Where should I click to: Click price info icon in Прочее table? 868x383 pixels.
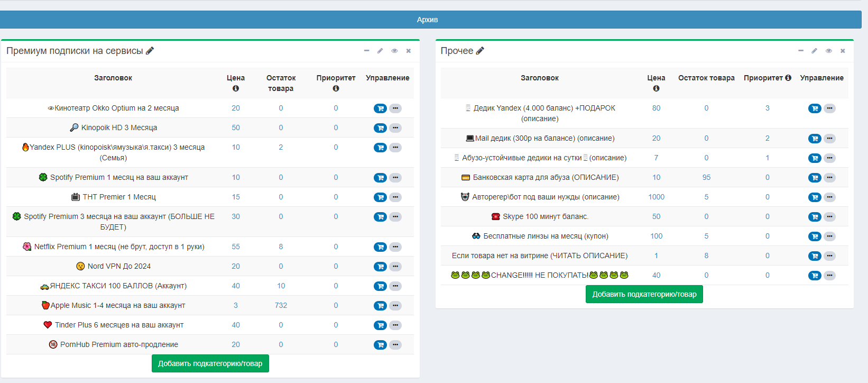(656, 88)
